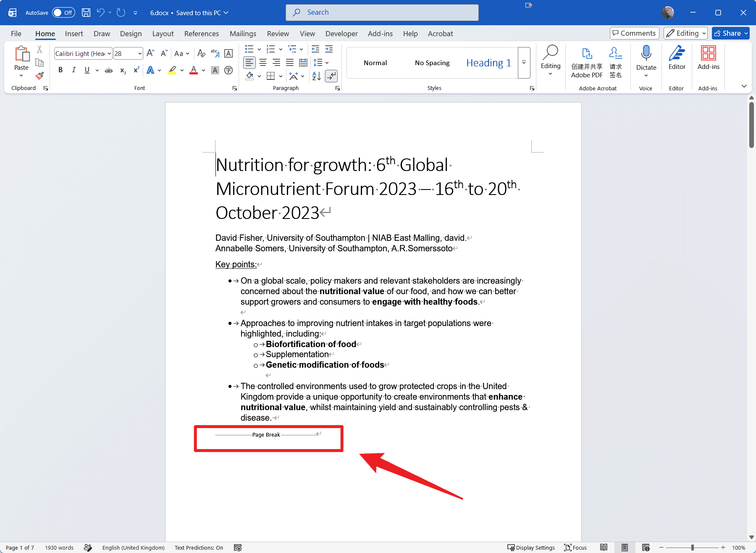The width and height of the screenshot is (756, 553).
Task: Click the Subscript x₂ icon
Action: [x=123, y=70]
